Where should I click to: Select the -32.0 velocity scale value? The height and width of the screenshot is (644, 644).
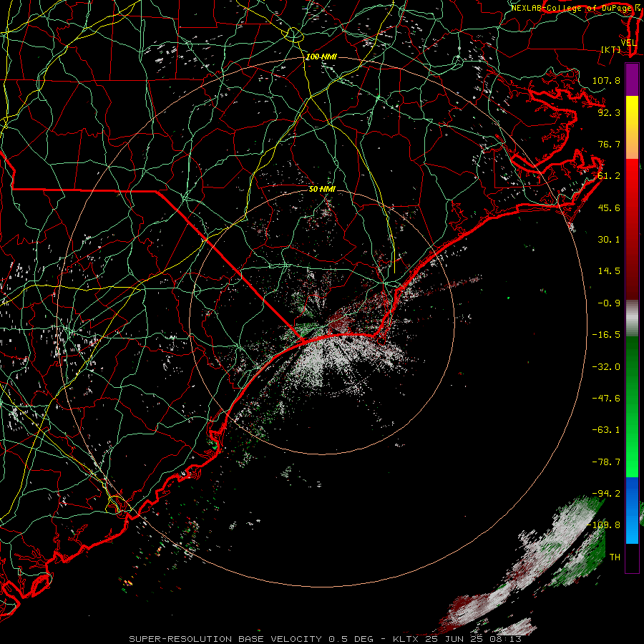(606, 367)
